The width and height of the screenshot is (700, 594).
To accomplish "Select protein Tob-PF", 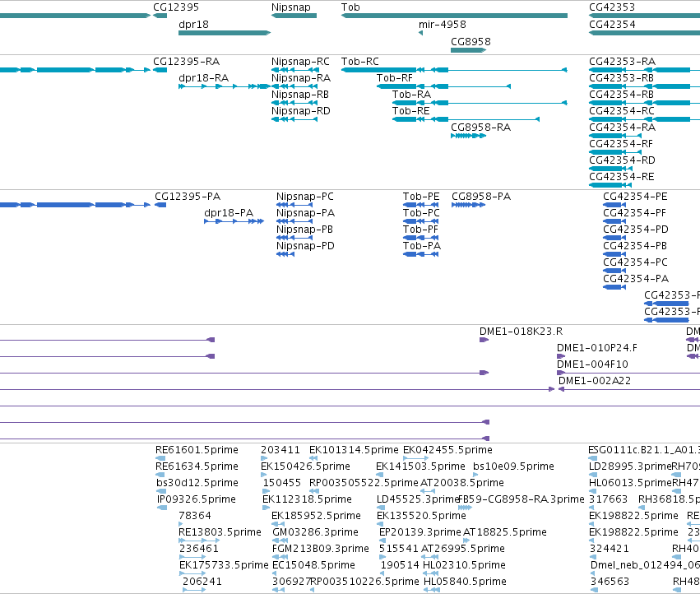I will point(420,238).
